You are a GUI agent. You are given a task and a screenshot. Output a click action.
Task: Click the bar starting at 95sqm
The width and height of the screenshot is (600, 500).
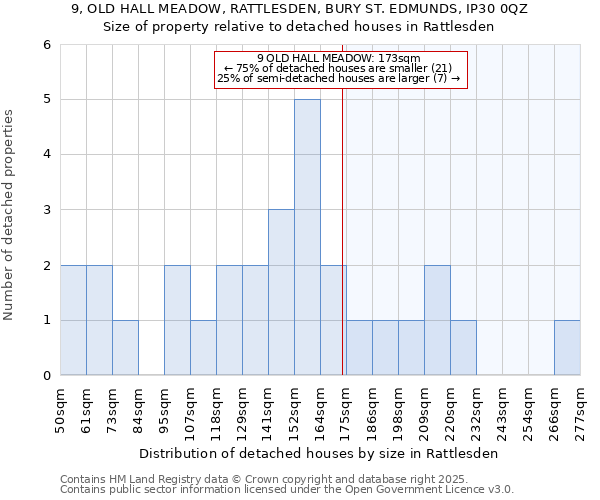pyautogui.click(x=177, y=320)
